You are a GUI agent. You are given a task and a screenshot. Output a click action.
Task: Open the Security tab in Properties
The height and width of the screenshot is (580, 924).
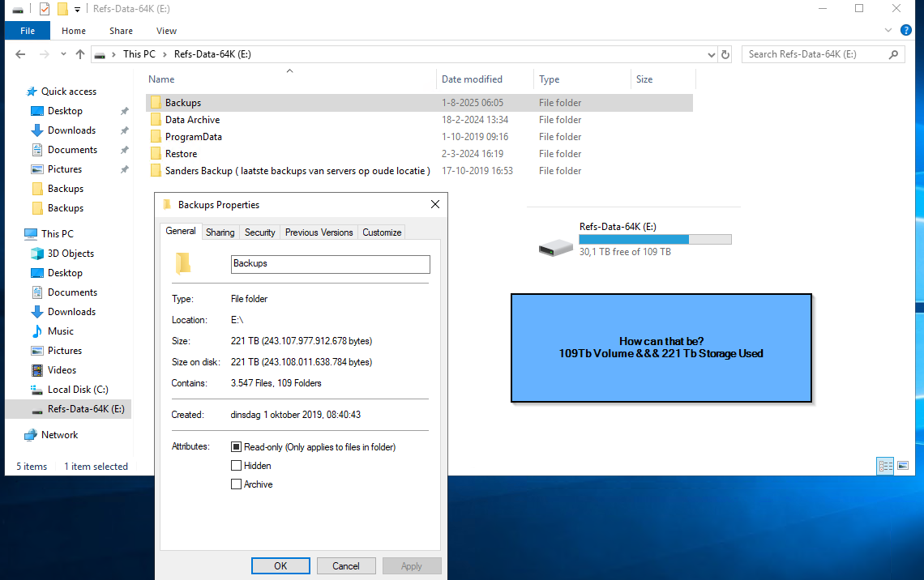coord(259,232)
